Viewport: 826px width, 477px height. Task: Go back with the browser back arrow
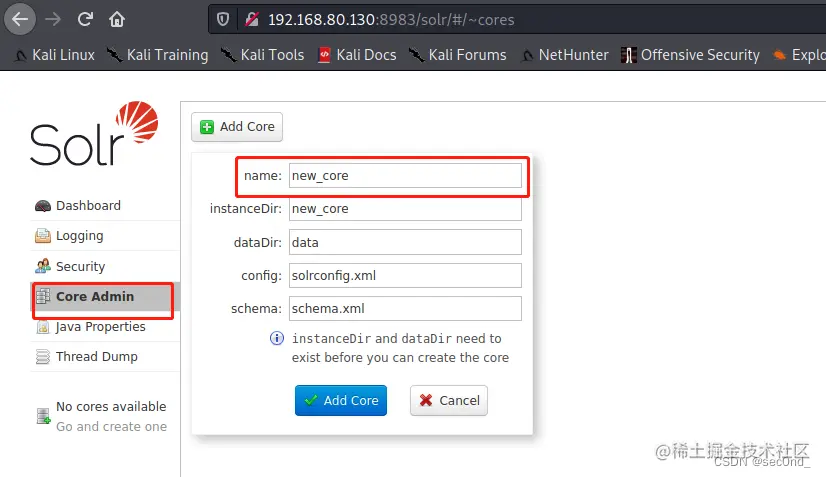pos(20,20)
